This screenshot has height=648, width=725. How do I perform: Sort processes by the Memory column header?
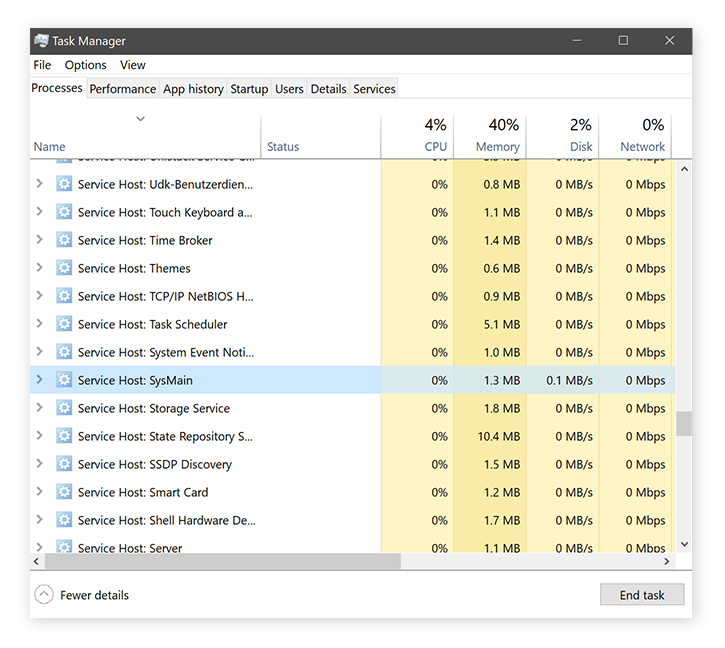[497, 136]
